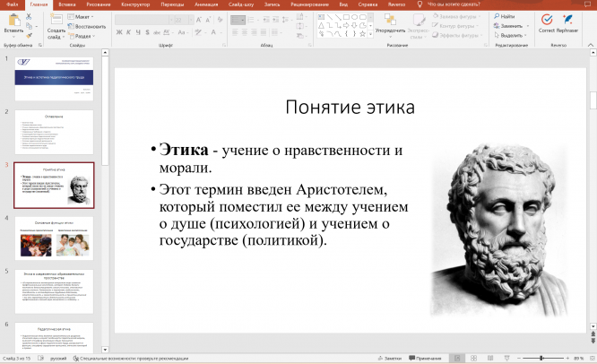Click the Создать слайд new slide icon
This screenshot has width=597, height=364.
[x=56, y=20]
